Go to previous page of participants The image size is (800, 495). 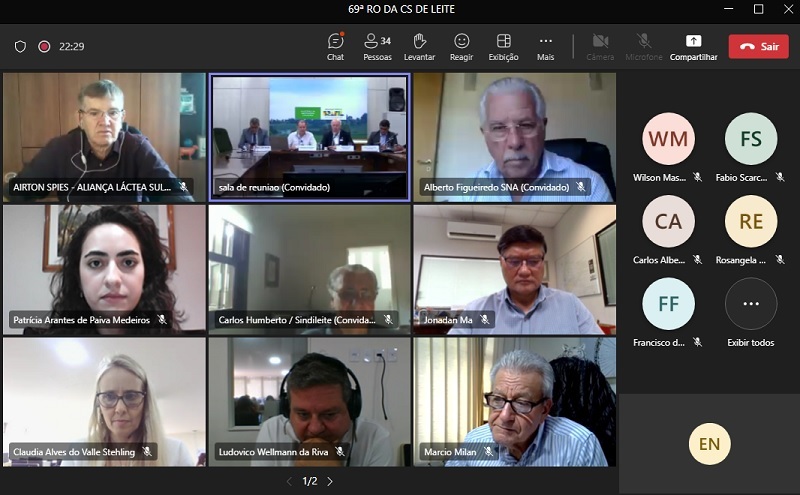tap(289, 481)
